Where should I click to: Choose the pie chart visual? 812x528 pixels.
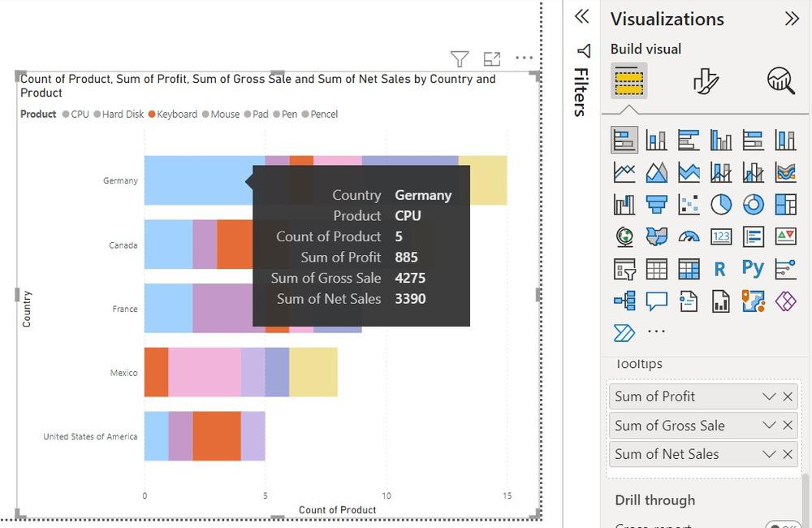(721, 205)
